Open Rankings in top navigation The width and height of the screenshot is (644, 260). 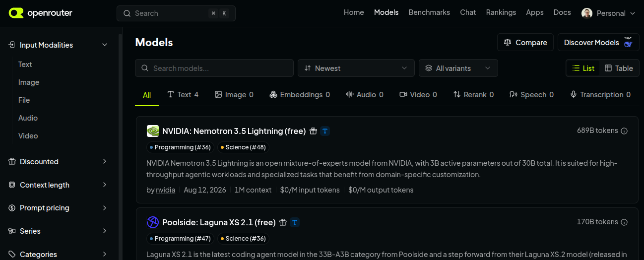pos(501,12)
